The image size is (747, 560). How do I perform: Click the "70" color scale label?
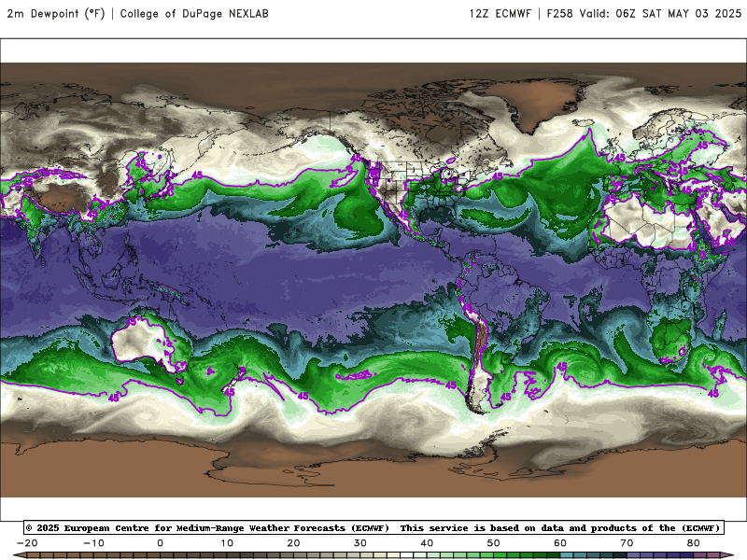(627, 543)
